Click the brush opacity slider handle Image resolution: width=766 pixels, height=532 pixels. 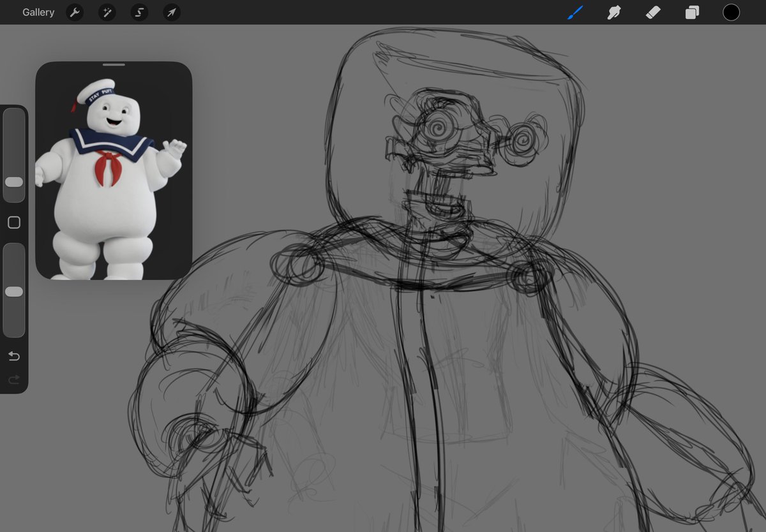14,292
